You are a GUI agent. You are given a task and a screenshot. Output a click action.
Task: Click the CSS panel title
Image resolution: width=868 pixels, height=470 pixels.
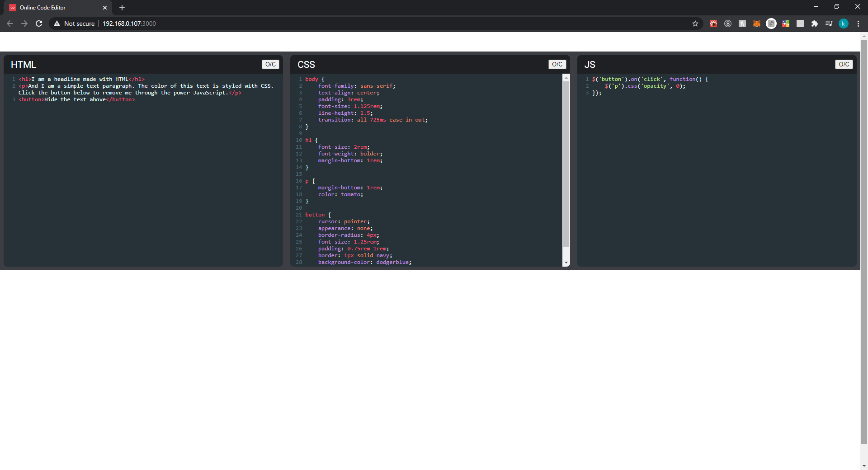click(x=306, y=65)
